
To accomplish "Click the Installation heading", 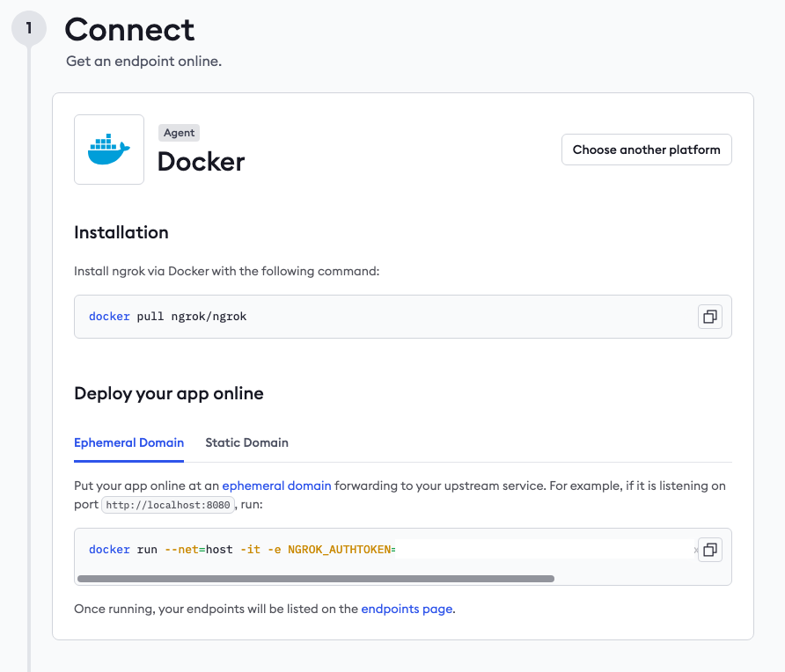I will (121, 233).
